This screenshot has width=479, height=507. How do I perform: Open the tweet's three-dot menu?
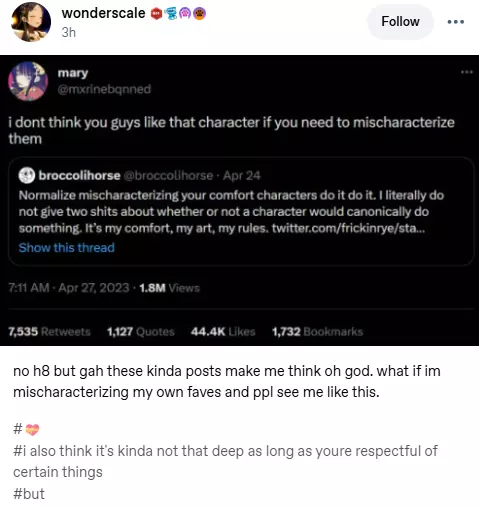[x=467, y=72]
